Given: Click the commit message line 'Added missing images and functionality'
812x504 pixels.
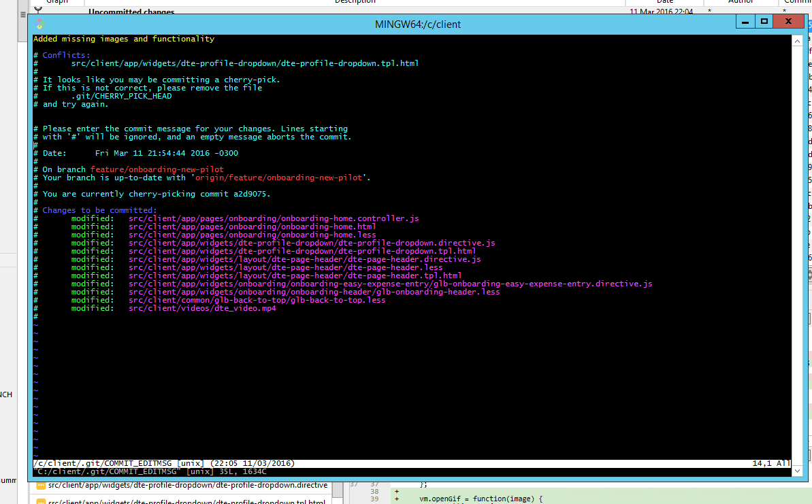Looking at the screenshot, I should pos(124,39).
